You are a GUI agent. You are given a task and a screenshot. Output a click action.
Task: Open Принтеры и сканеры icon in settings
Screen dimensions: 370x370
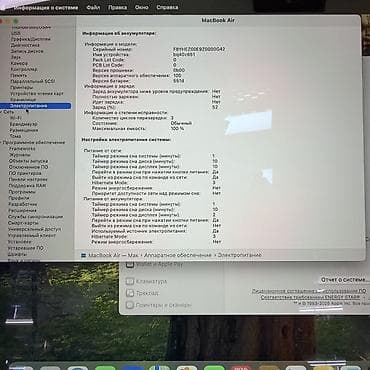130,305
